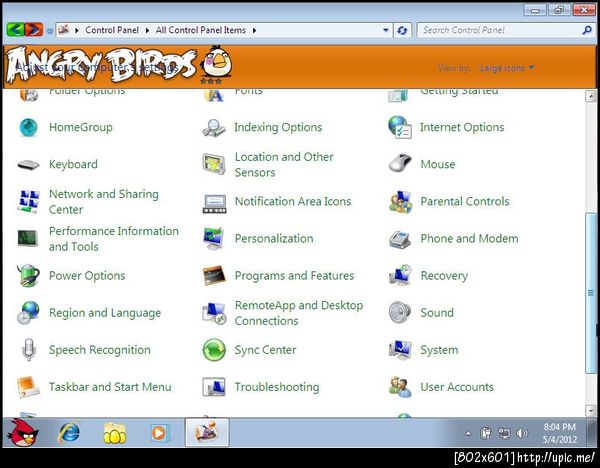The width and height of the screenshot is (600, 468).
Task: Click the Power Options link text
Action: (x=87, y=276)
